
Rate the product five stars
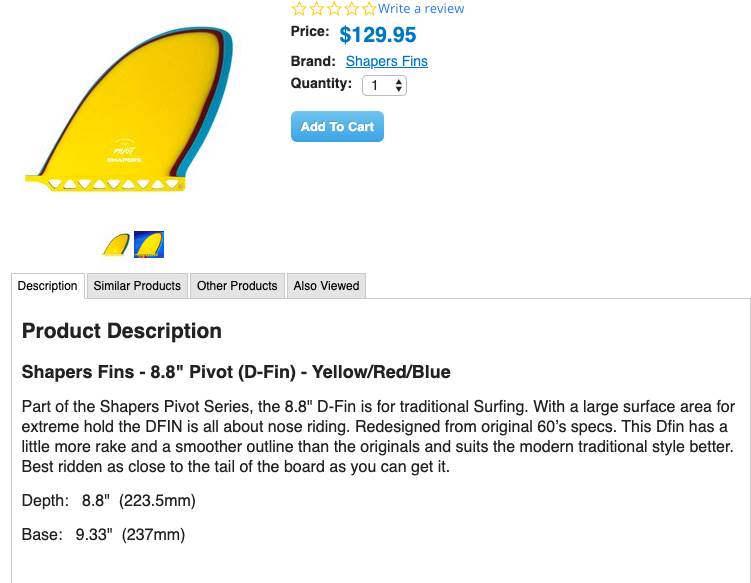369,8
